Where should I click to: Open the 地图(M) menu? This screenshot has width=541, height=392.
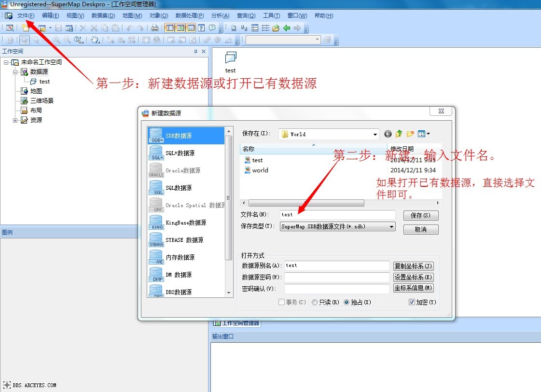coord(132,15)
